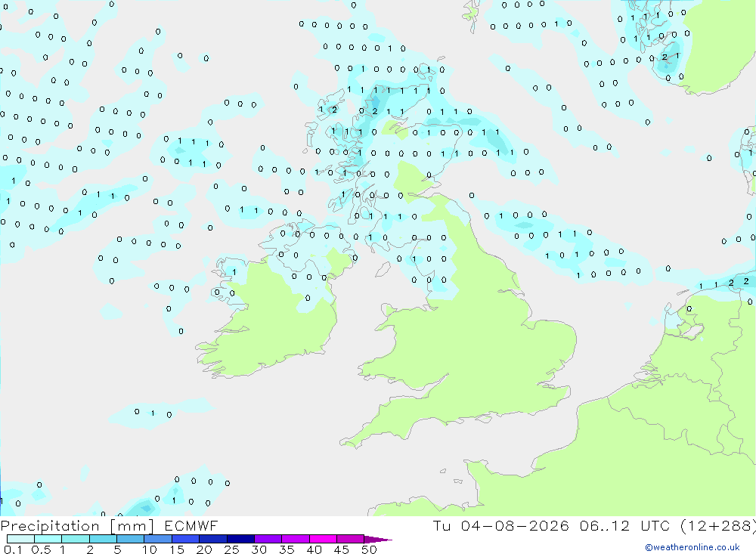Click the "0.1" legend scale label
This screenshot has width=756, height=554.
[13, 549]
